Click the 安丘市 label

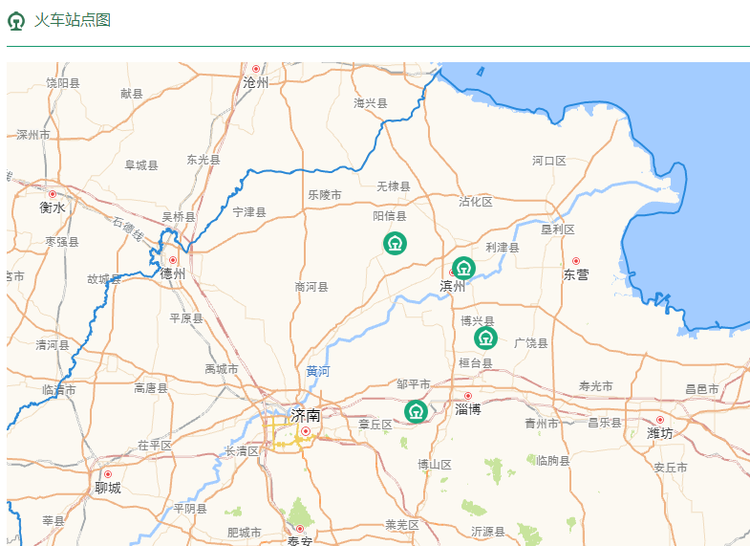671,468
